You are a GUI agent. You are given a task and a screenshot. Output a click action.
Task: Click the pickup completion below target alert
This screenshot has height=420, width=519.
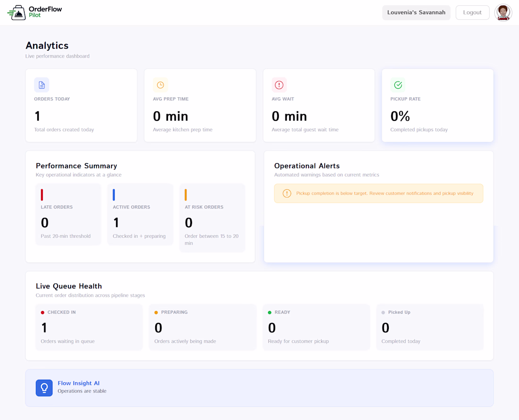[x=378, y=193]
